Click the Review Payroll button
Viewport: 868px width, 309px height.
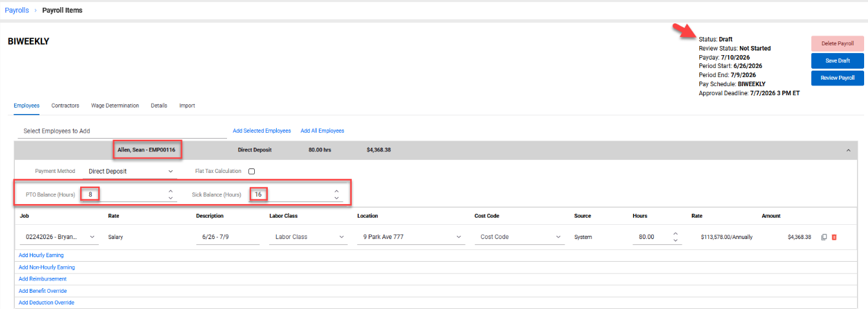pyautogui.click(x=838, y=78)
